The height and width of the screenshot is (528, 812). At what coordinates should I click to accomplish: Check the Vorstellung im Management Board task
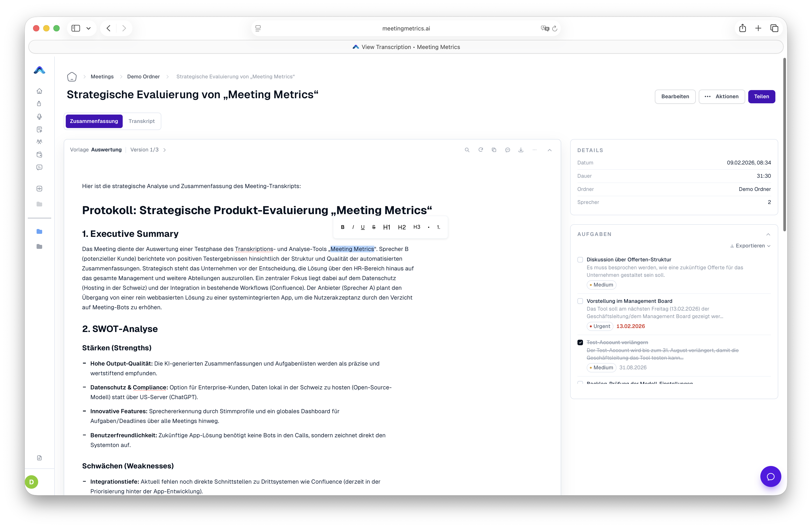click(580, 301)
